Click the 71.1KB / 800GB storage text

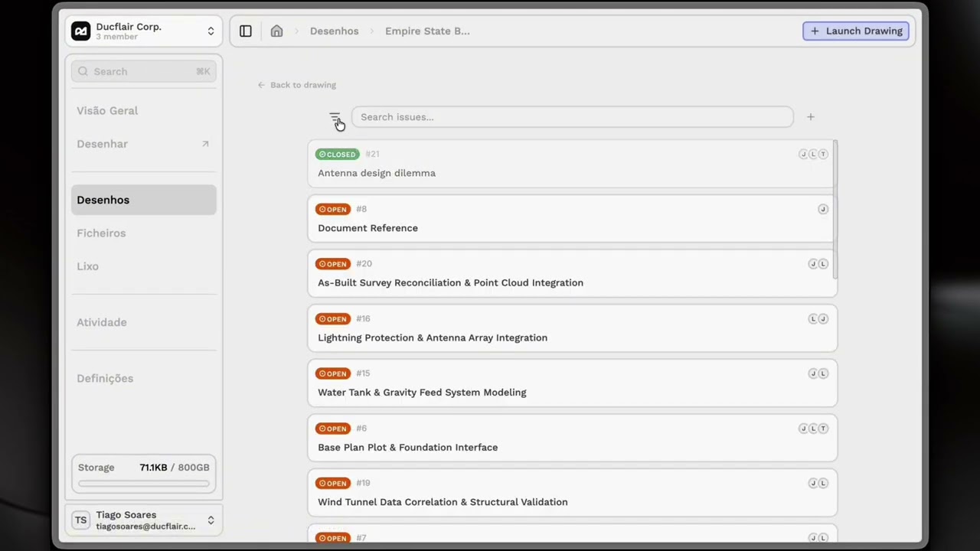(175, 468)
